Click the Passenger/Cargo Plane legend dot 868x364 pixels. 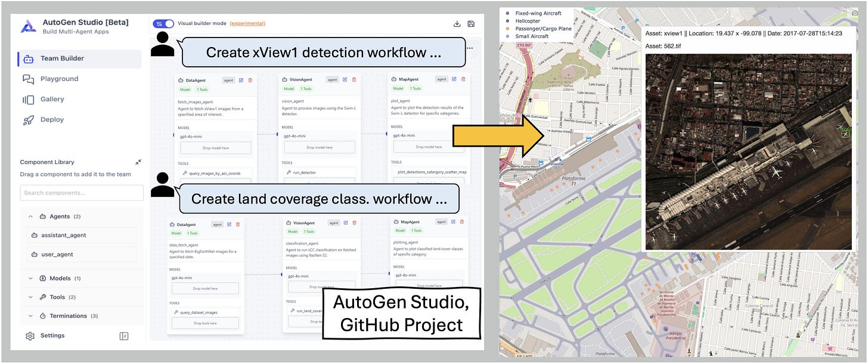507,29
